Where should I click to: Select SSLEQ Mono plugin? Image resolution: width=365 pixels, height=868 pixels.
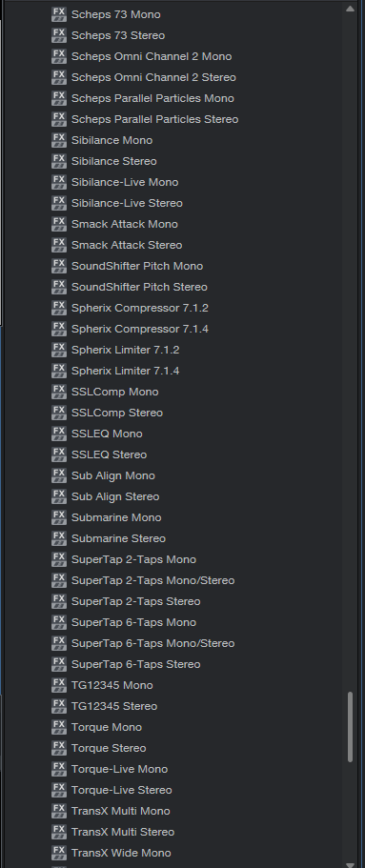[x=107, y=434]
